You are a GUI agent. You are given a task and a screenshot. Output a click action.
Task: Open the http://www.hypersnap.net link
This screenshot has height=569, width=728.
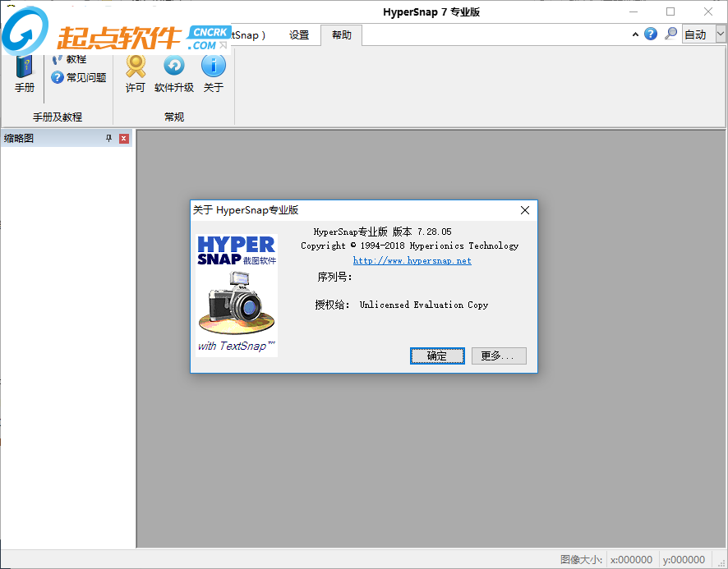coord(412,261)
